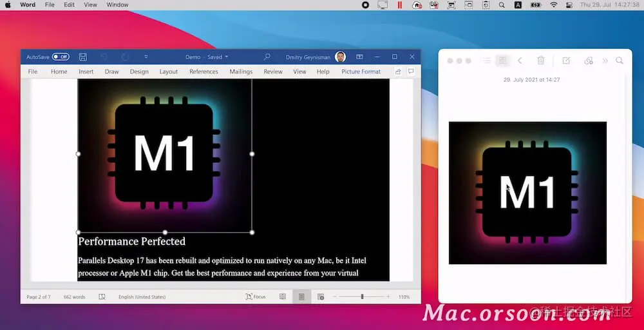Click the battery icon in menu bar
This screenshot has height=330, width=644.
tap(536, 5)
